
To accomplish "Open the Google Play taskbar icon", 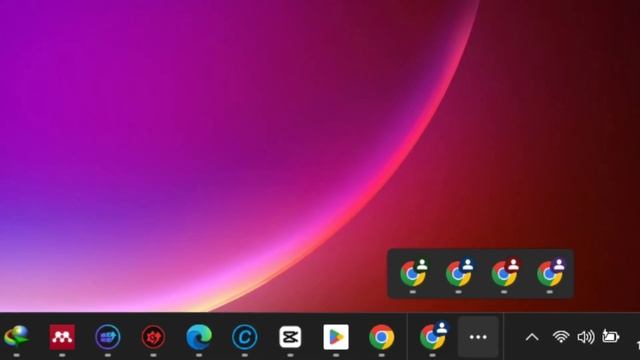I will (x=336, y=337).
